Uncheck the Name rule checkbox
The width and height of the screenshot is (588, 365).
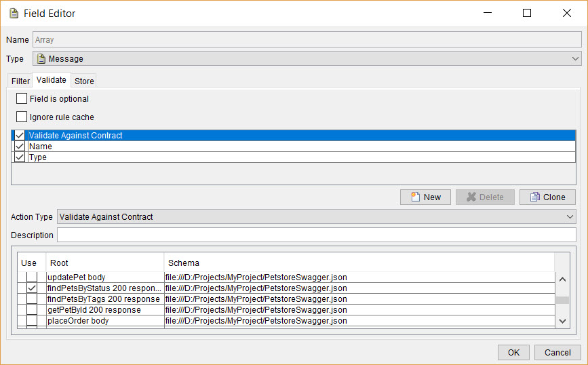pos(20,147)
